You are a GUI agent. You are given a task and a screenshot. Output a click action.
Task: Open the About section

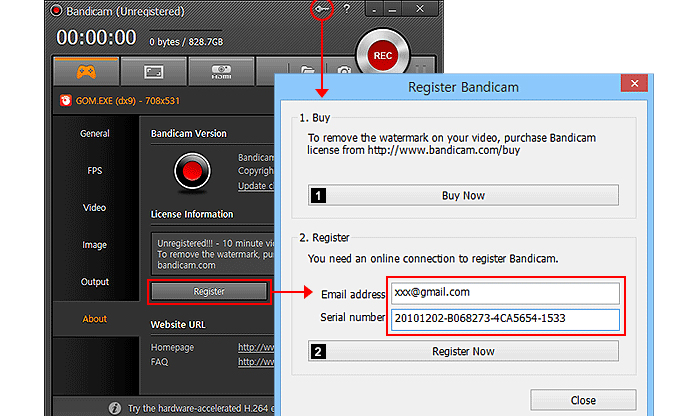[x=95, y=319]
